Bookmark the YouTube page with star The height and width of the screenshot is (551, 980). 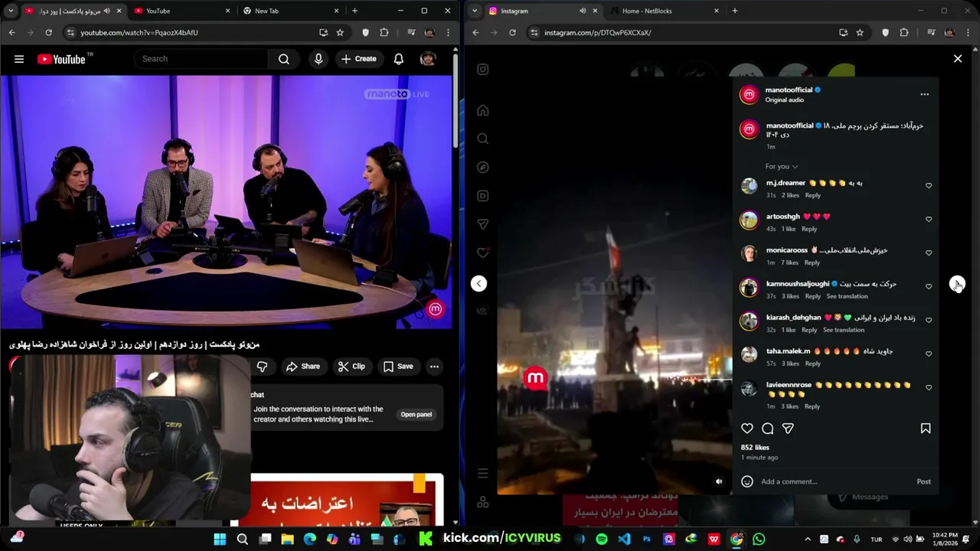coord(340,33)
